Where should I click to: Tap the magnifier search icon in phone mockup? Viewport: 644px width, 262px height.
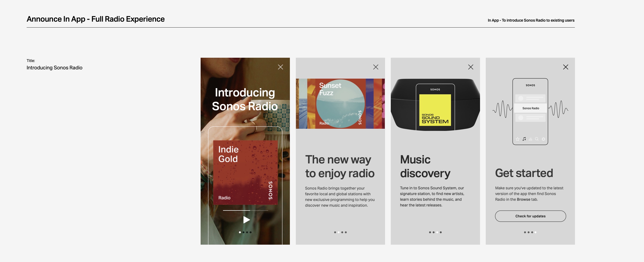tap(537, 139)
